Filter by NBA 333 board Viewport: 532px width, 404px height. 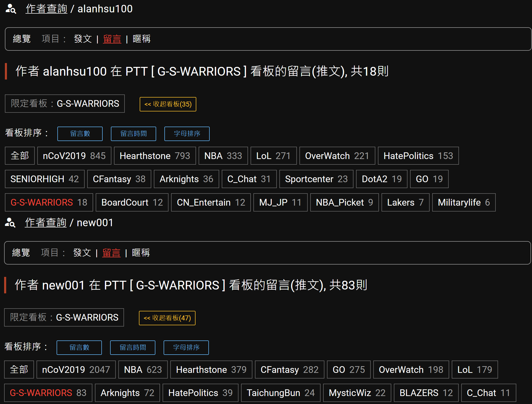point(223,156)
